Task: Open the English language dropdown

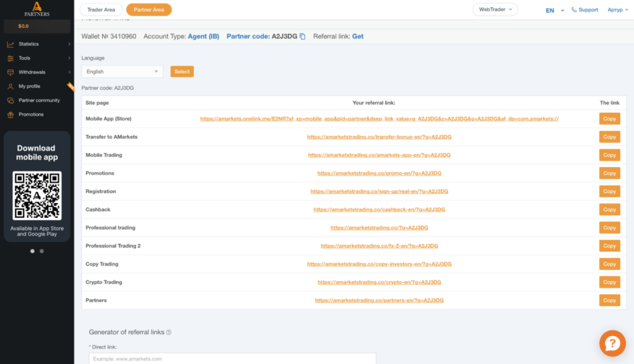Action: pyautogui.click(x=122, y=72)
